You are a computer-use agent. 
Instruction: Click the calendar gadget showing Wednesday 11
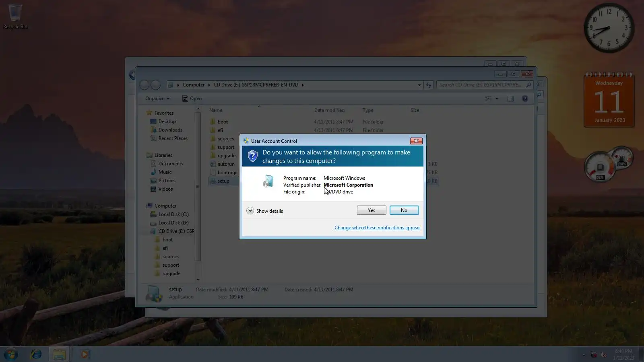point(609,100)
